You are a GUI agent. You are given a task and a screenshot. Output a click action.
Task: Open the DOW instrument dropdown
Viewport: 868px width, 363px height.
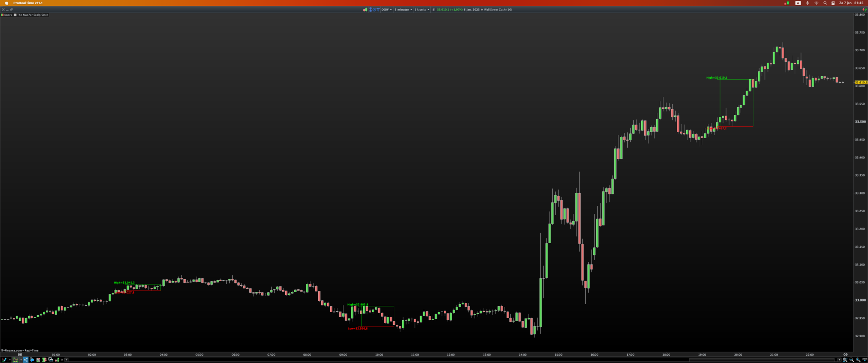coord(387,10)
